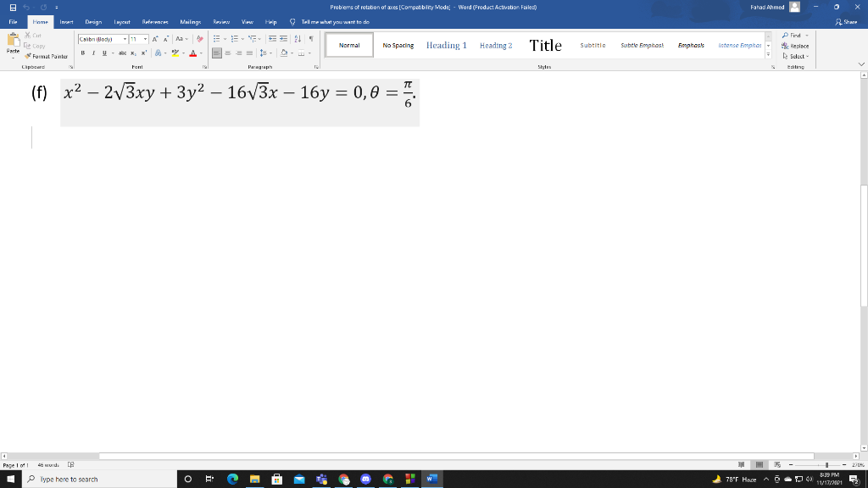Open the References ribbon tab
868x488 pixels.
156,22
